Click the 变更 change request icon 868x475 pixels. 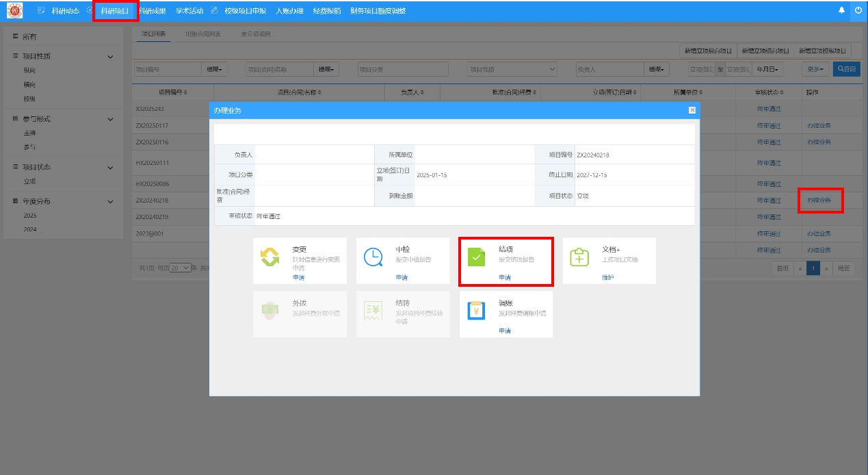click(x=270, y=257)
